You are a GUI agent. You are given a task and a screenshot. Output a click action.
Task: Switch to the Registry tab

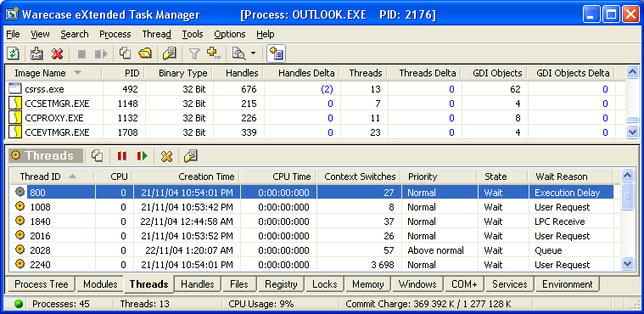coord(281,284)
